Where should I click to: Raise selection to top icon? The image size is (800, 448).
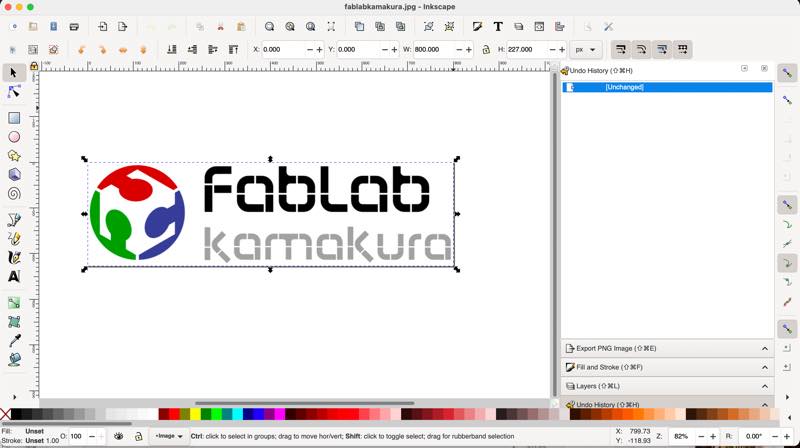[233, 49]
